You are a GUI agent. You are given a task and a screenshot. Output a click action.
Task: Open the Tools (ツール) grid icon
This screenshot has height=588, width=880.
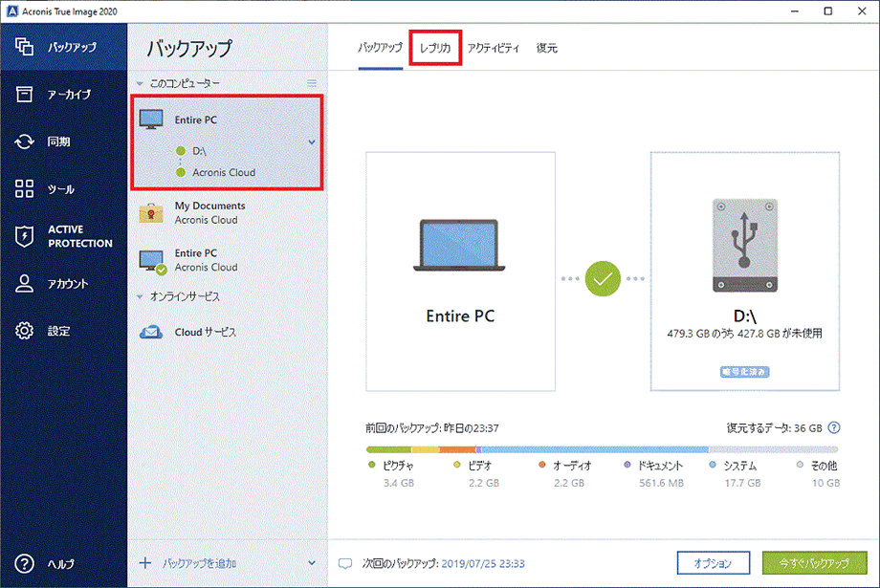pyautogui.click(x=24, y=189)
